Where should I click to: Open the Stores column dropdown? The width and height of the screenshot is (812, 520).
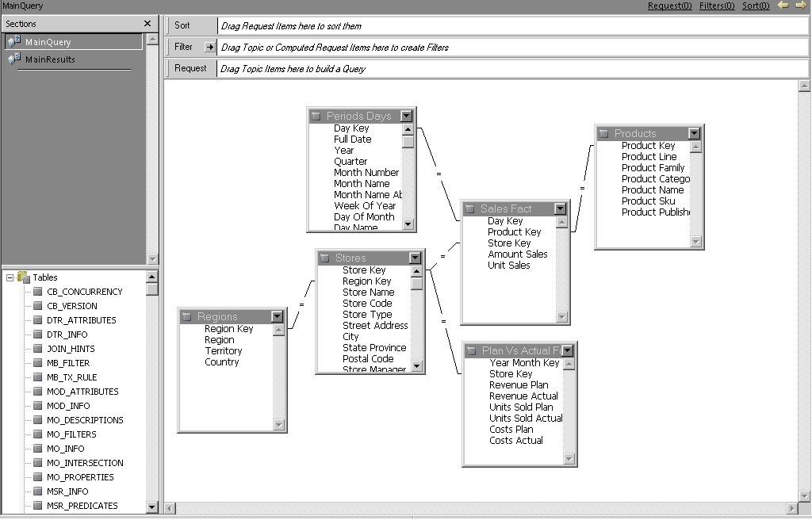[x=416, y=257]
